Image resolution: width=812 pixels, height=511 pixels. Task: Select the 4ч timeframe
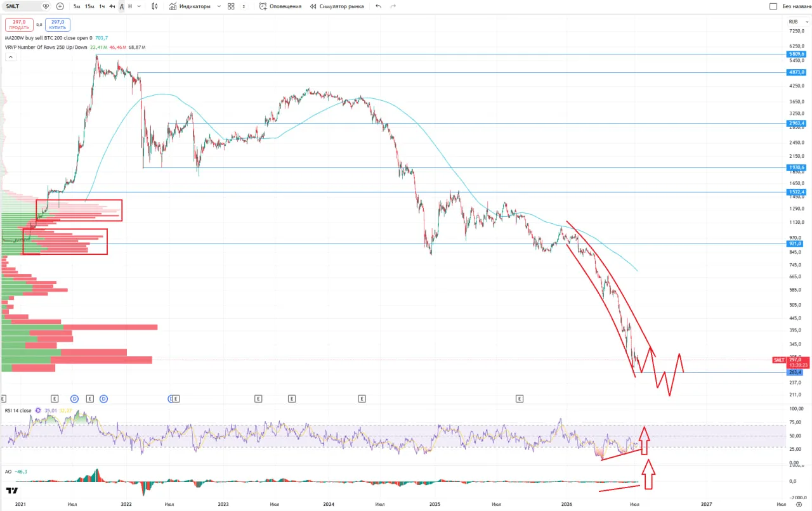pyautogui.click(x=112, y=6)
